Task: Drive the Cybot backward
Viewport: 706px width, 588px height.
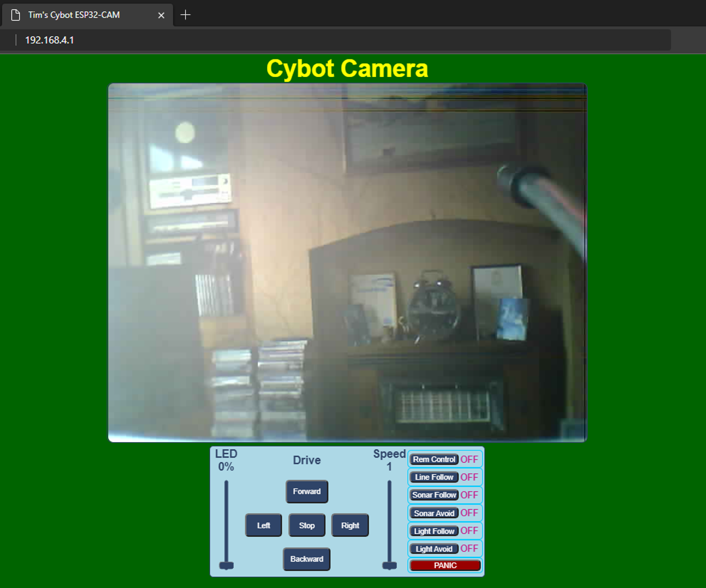Action: pos(306,559)
